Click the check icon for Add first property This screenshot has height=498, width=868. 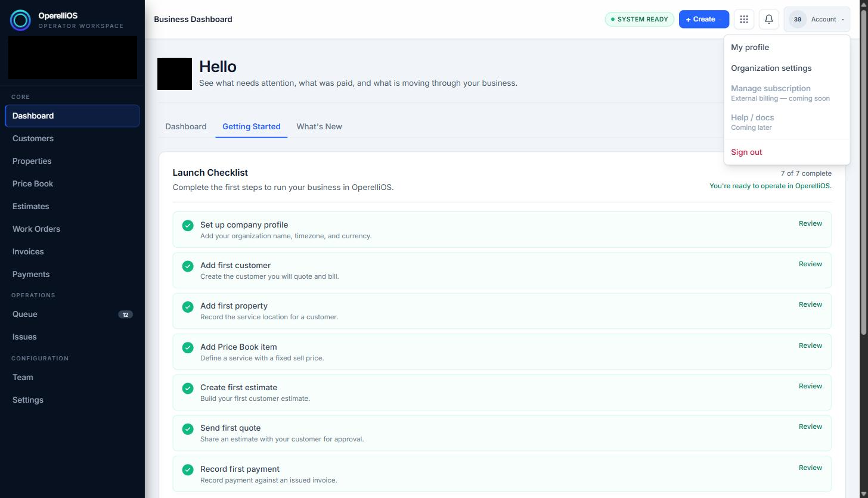point(188,307)
